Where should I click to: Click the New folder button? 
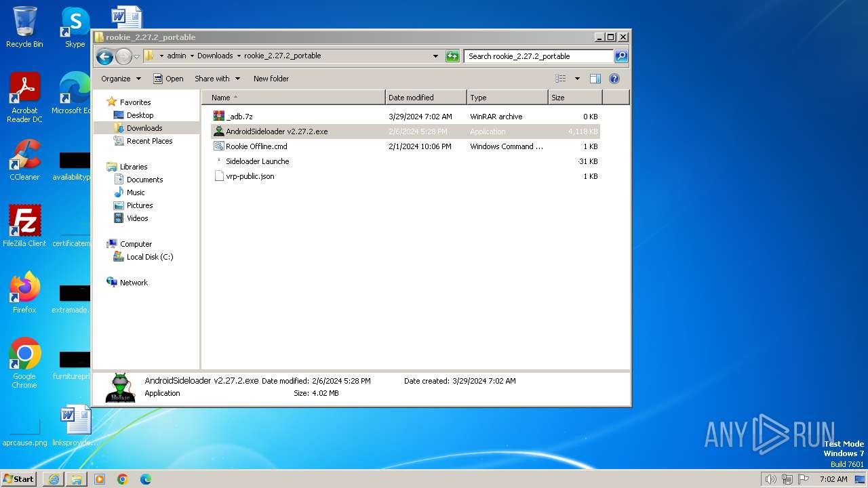pyautogui.click(x=271, y=79)
